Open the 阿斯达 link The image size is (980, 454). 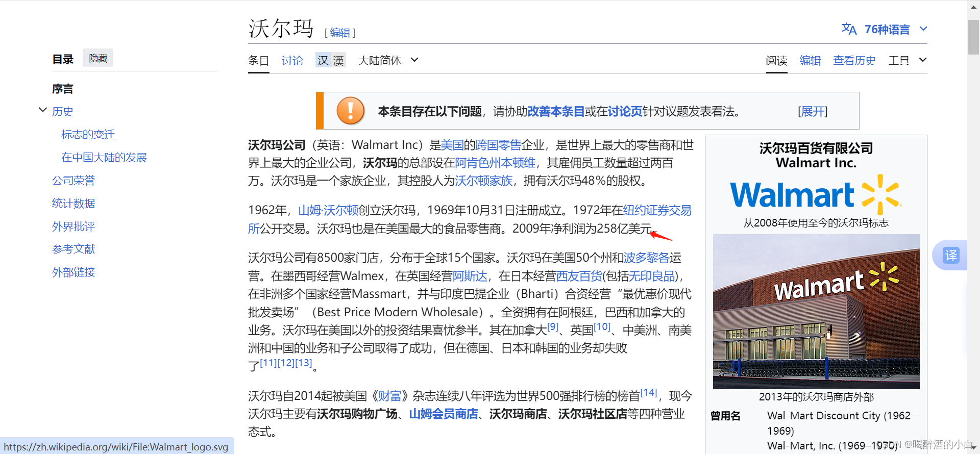click(x=470, y=276)
